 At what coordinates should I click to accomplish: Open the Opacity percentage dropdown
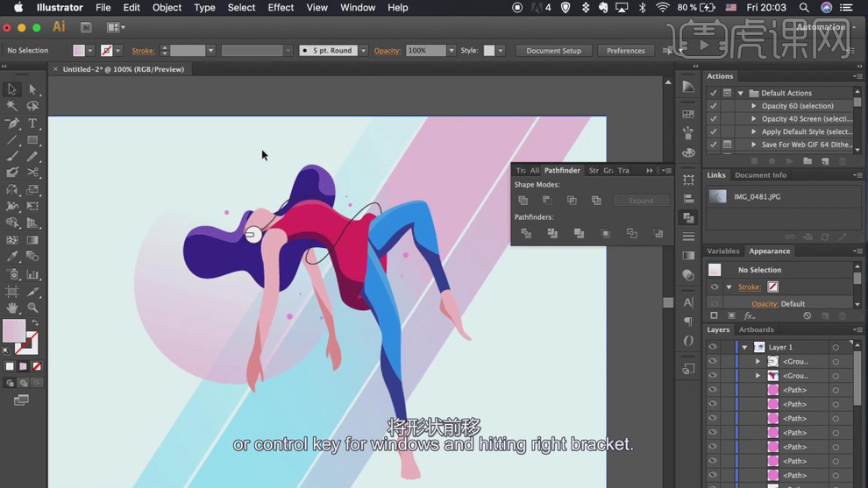pyautogui.click(x=452, y=51)
